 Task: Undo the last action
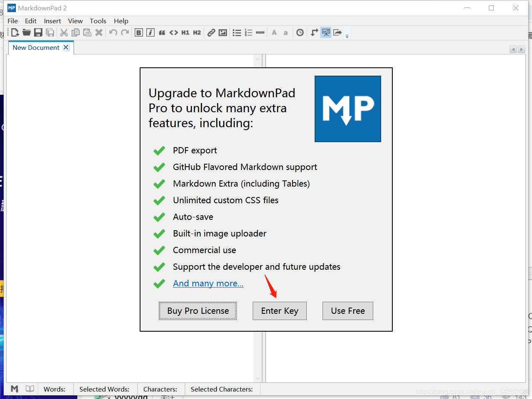[x=113, y=32]
